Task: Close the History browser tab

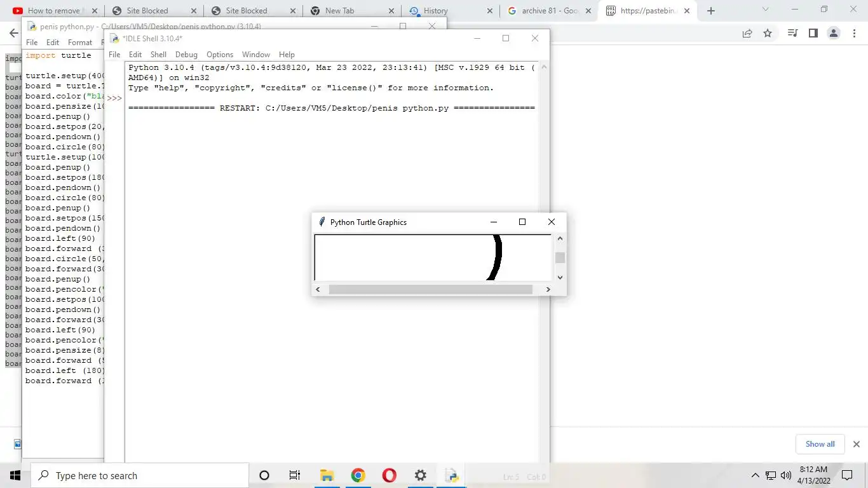Action: (x=489, y=11)
